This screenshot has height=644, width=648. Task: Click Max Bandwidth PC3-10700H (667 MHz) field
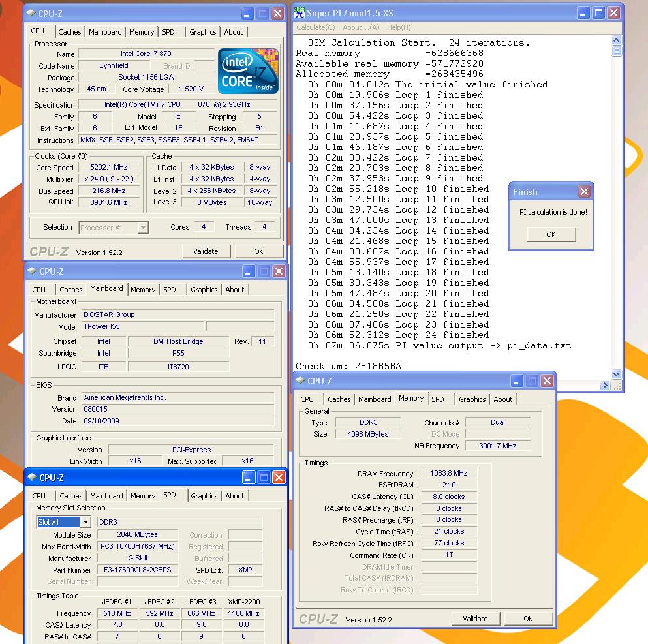137,546
